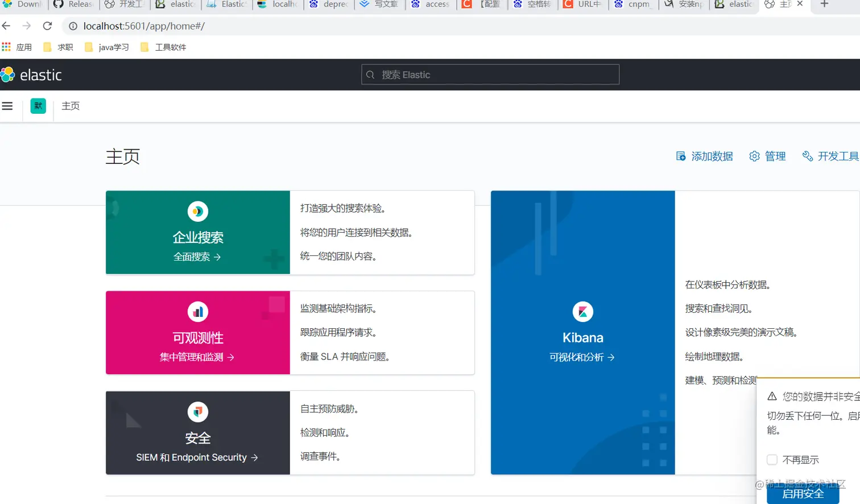Open the green default space avatar
The height and width of the screenshot is (504, 860).
pos(38,106)
